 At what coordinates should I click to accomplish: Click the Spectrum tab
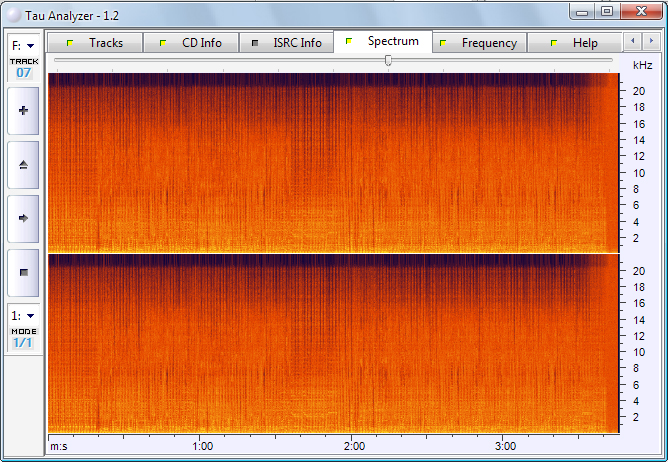click(x=384, y=42)
